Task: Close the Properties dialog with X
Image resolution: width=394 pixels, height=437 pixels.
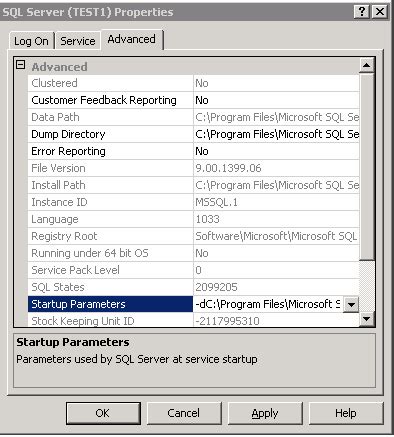Action: (380, 12)
